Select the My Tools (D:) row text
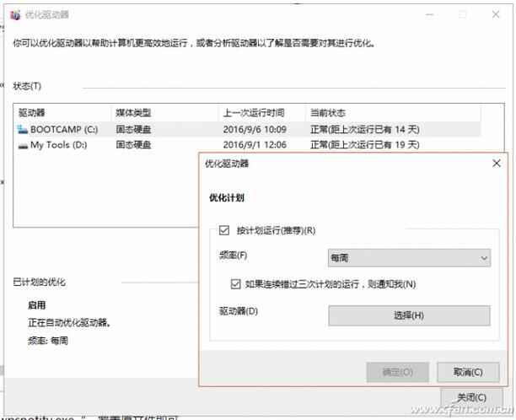The width and height of the screenshot is (516, 420). [x=58, y=145]
